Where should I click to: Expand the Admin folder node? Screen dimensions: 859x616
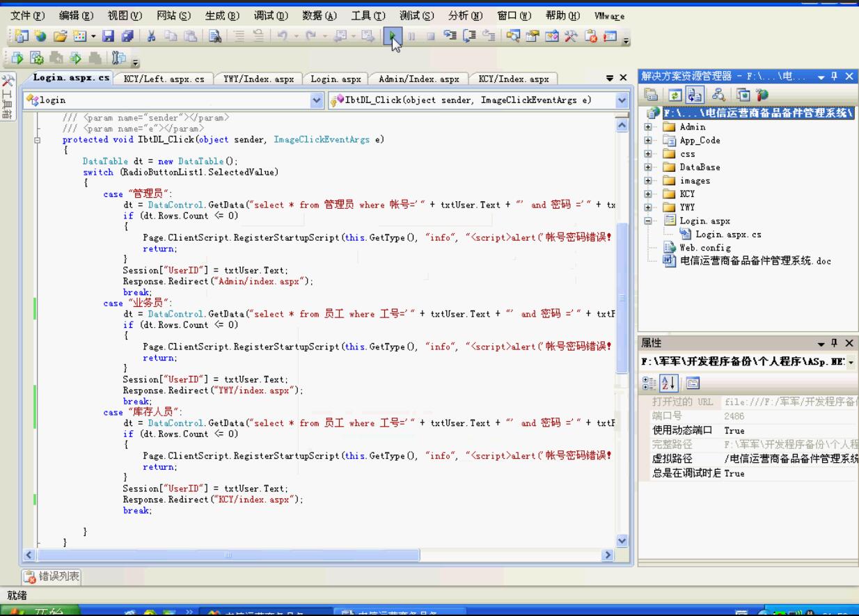648,127
